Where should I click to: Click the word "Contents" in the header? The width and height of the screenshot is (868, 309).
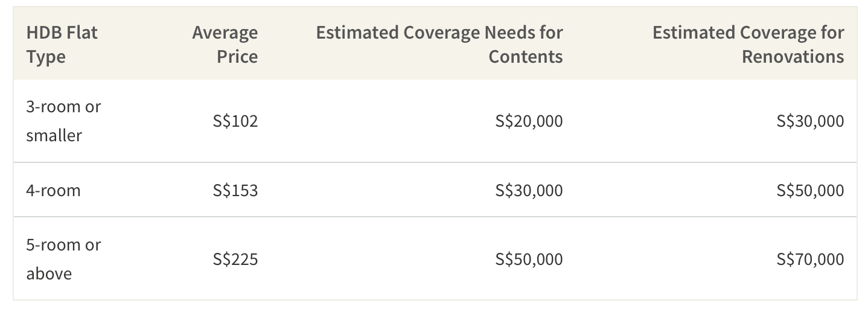coord(525,57)
